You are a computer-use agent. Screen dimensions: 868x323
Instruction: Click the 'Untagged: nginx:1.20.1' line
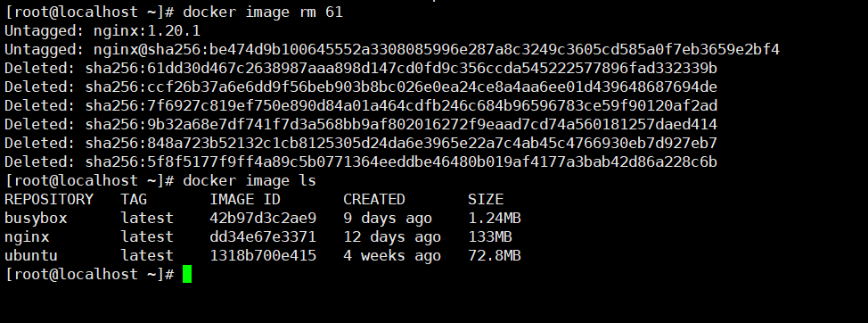[x=102, y=30]
